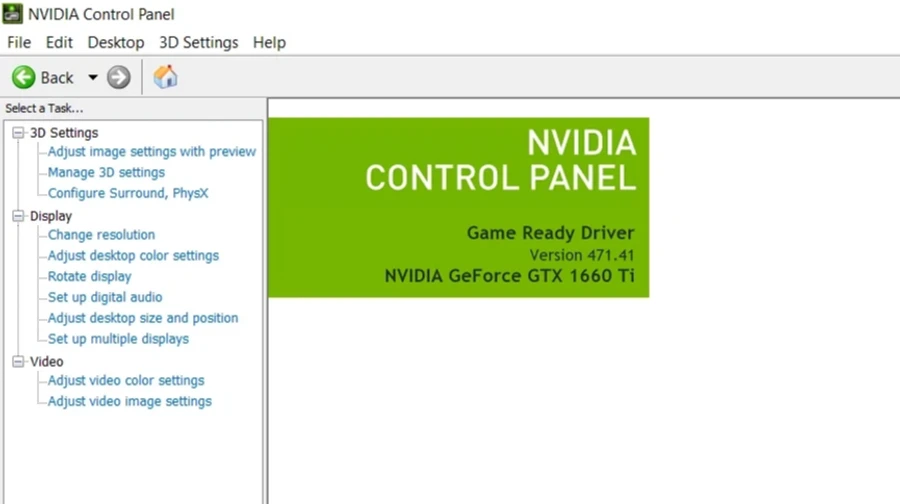This screenshot has height=504, width=900.
Task: Open the Back history dropdown arrow
Action: pyautogui.click(x=92, y=77)
